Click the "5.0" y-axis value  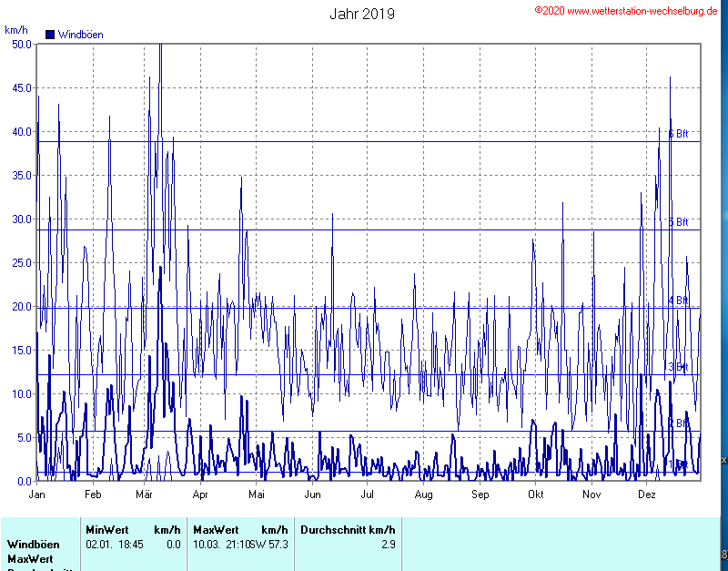click(25, 438)
